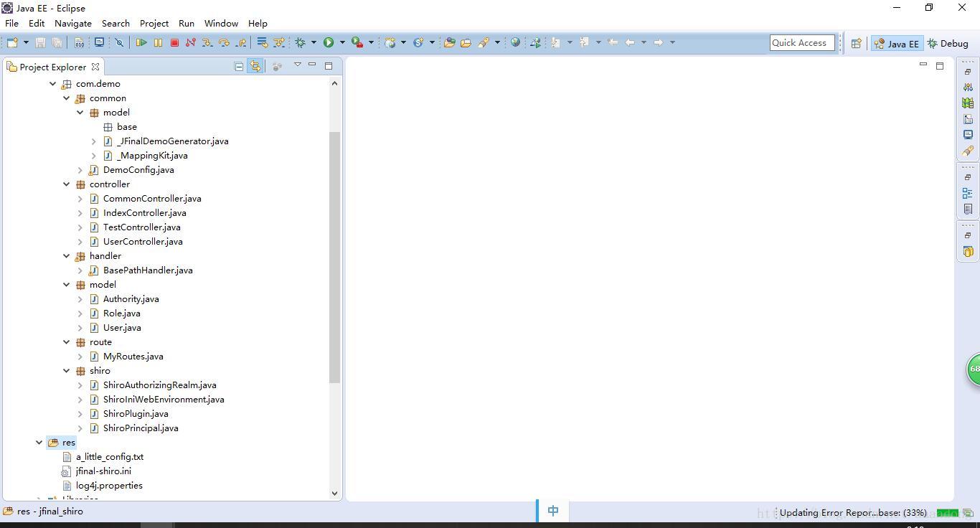
Task: Open the Project Explorer view menu dropdown
Action: [297, 65]
